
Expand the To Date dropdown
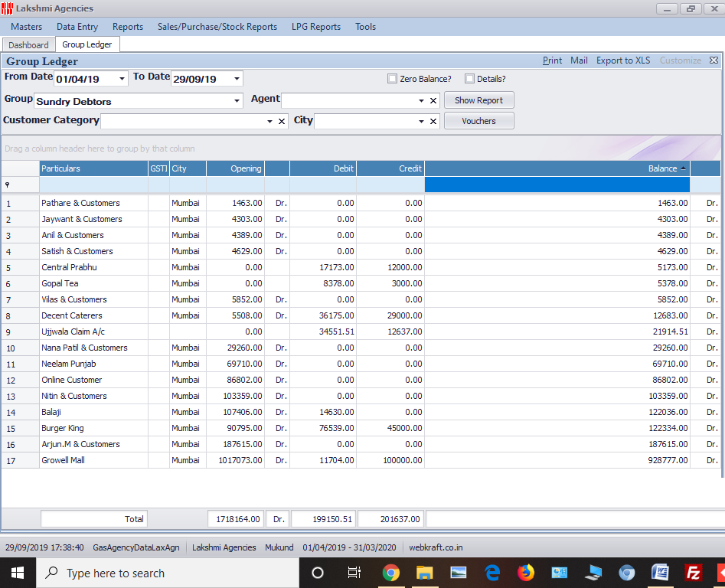[x=237, y=78]
